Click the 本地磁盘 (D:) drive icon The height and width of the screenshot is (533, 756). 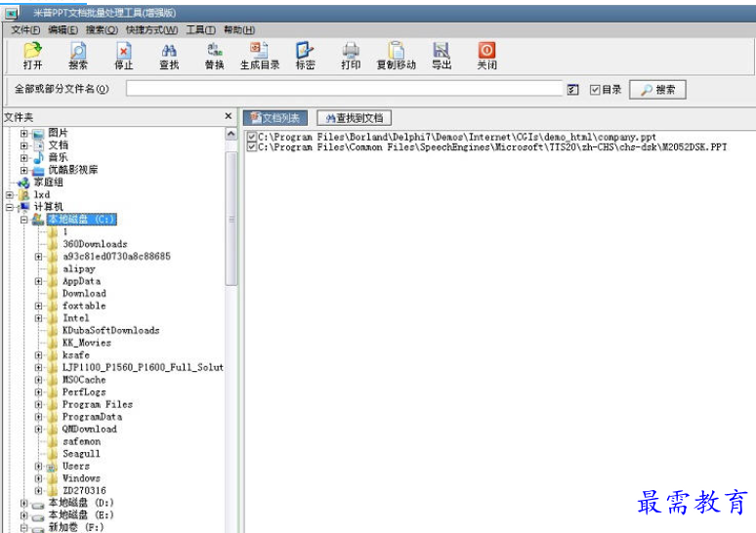click(x=38, y=504)
